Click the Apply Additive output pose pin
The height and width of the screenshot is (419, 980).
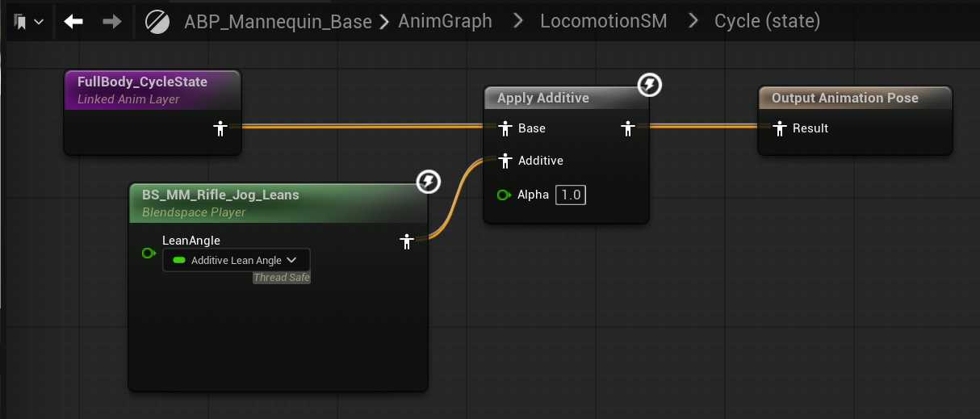pos(627,128)
